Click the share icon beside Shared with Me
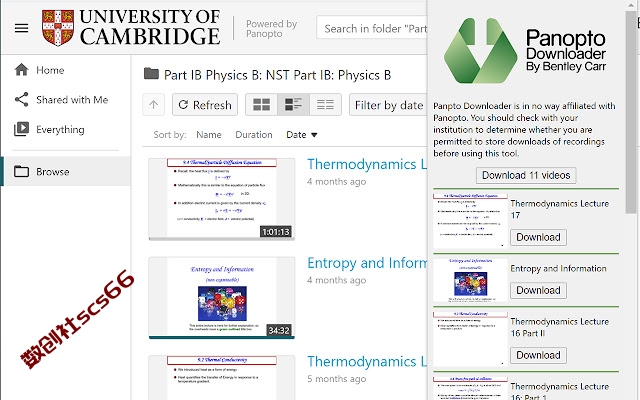The image size is (640, 400). coord(21,100)
